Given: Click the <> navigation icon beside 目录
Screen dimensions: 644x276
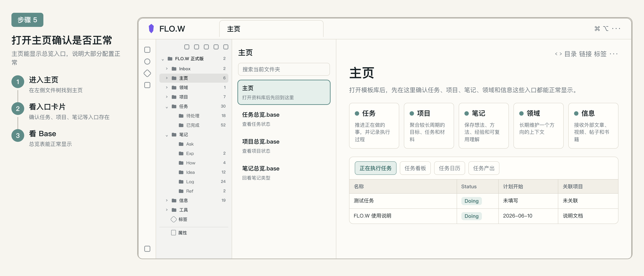Looking at the screenshot, I should coord(558,54).
